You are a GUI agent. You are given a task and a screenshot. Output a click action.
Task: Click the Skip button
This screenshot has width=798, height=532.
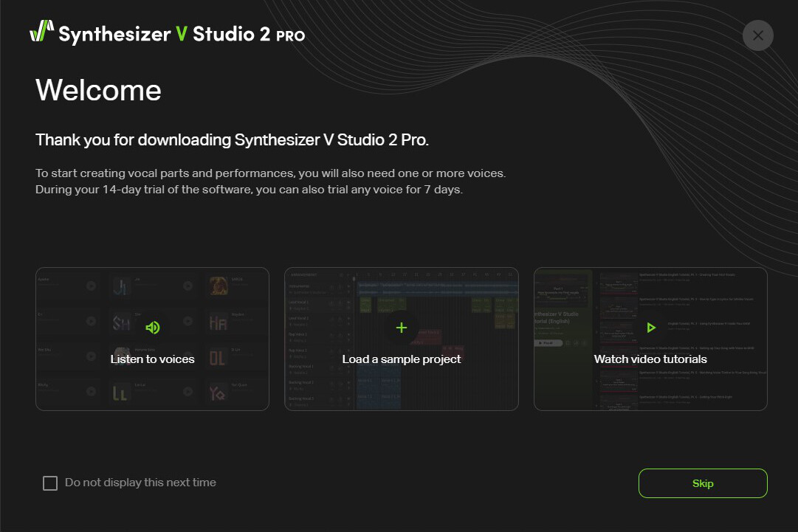[703, 483]
